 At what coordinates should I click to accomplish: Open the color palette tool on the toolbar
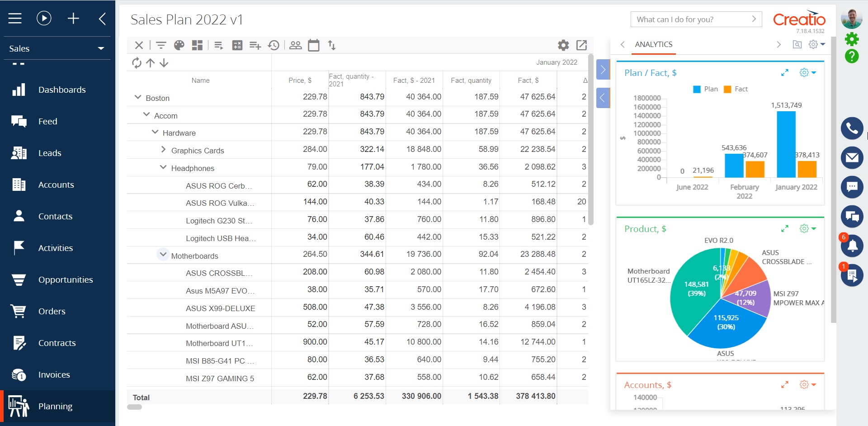coord(179,45)
